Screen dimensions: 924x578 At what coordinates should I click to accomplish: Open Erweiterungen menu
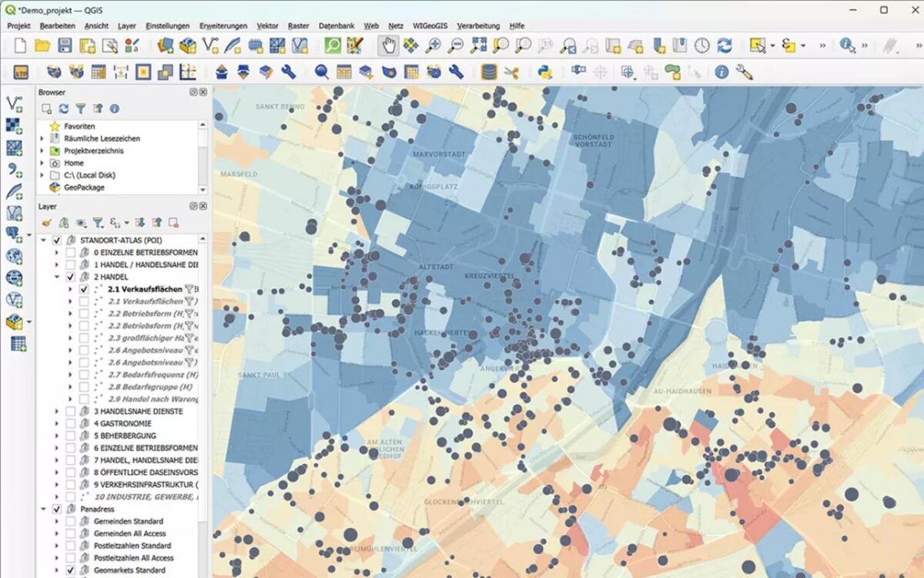(223, 25)
